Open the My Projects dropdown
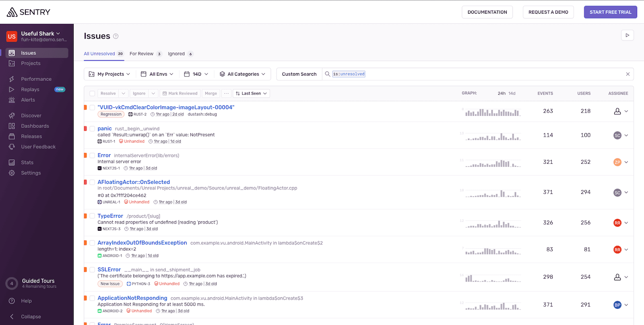644x325 pixels. pyautogui.click(x=109, y=74)
